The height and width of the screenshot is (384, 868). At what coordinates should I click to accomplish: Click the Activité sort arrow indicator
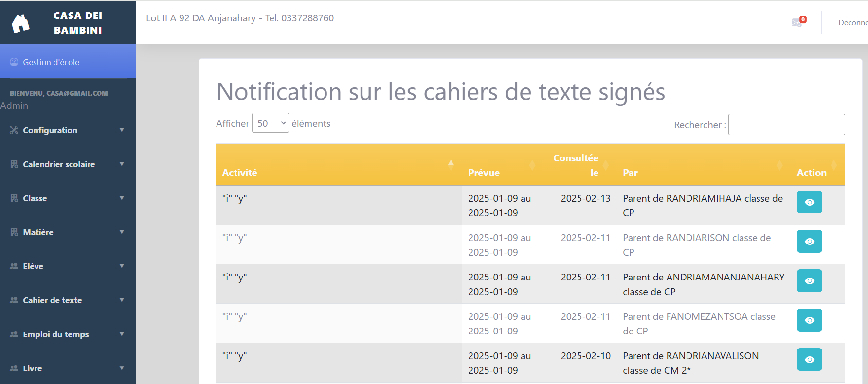point(451,164)
